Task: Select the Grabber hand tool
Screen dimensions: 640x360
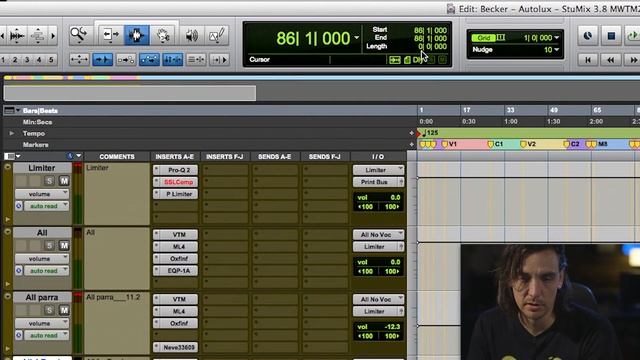Action: 163,36
